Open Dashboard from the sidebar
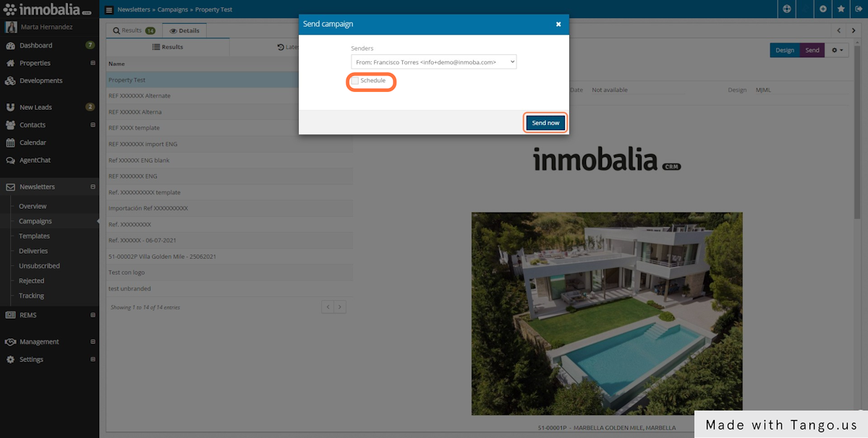 (x=35, y=46)
